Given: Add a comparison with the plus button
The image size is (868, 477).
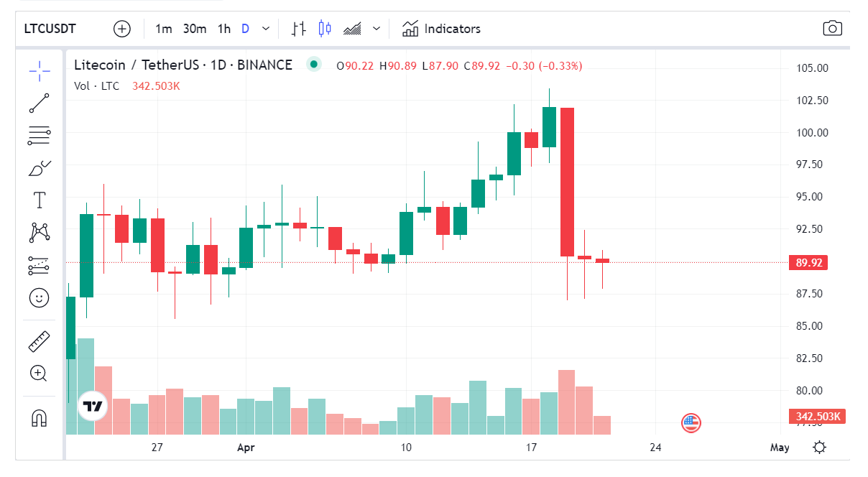Looking at the screenshot, I should 122,28.
